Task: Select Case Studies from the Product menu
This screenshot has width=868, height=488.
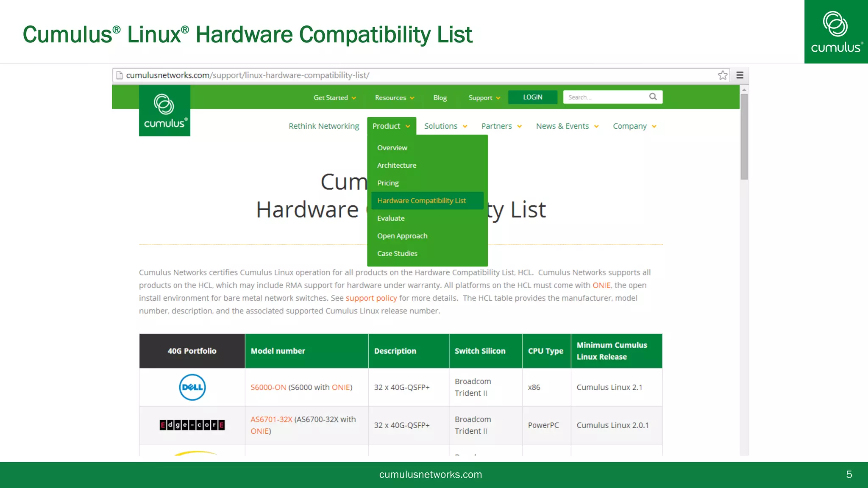Action: pyautogui.click(x=397, y=253)
